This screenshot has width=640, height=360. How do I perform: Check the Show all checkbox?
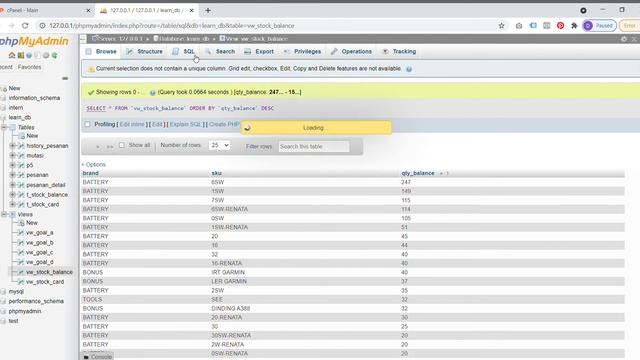(122, 145)
